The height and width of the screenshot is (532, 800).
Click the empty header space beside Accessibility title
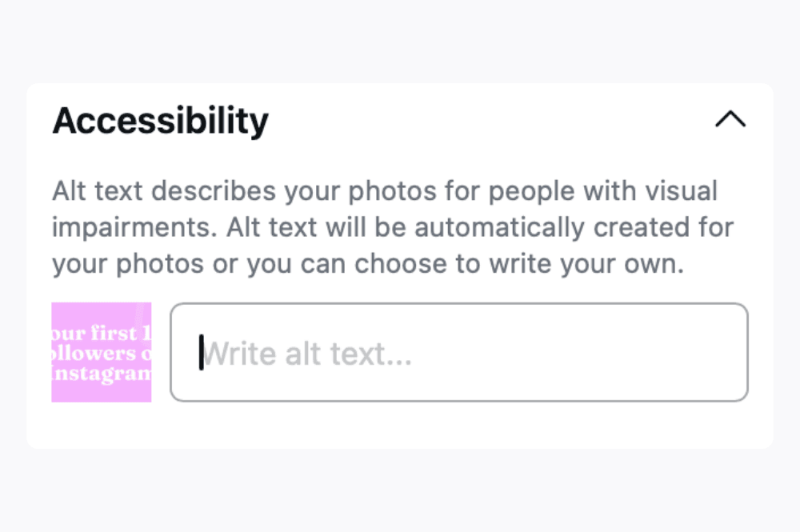[x=480, y=121]
